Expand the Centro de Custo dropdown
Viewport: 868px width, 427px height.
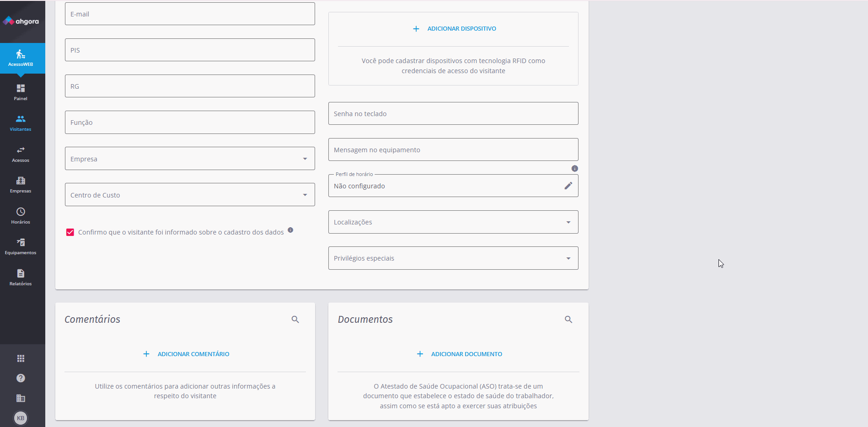pos(190,194)
